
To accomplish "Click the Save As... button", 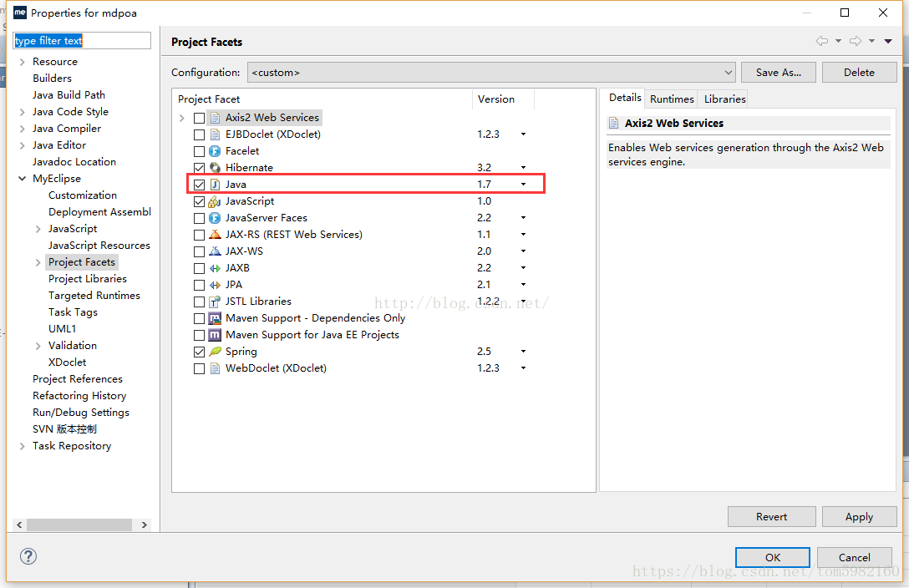I will (x=778, y=73).
